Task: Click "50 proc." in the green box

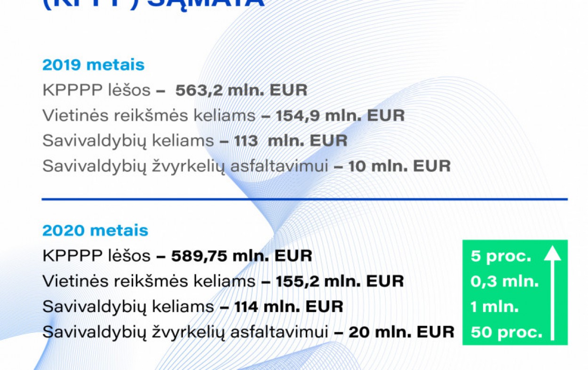Action: tap(506, 333)
